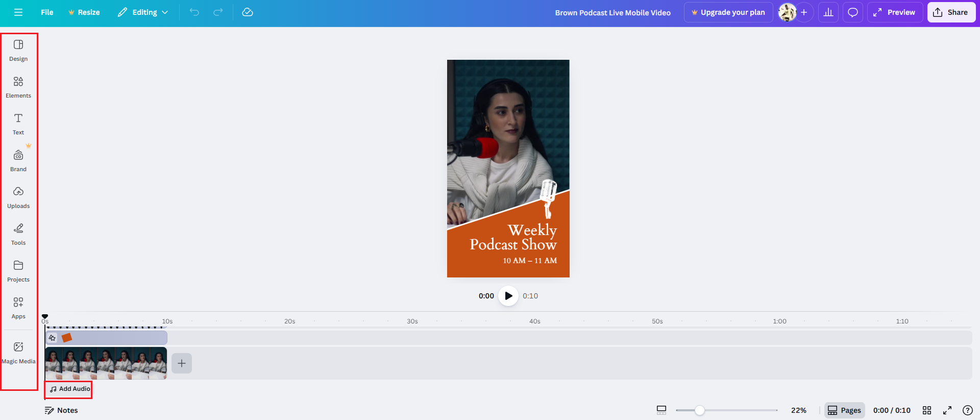Open the File menu
This screenshot has width=980, height=420.
coord(47,12)
